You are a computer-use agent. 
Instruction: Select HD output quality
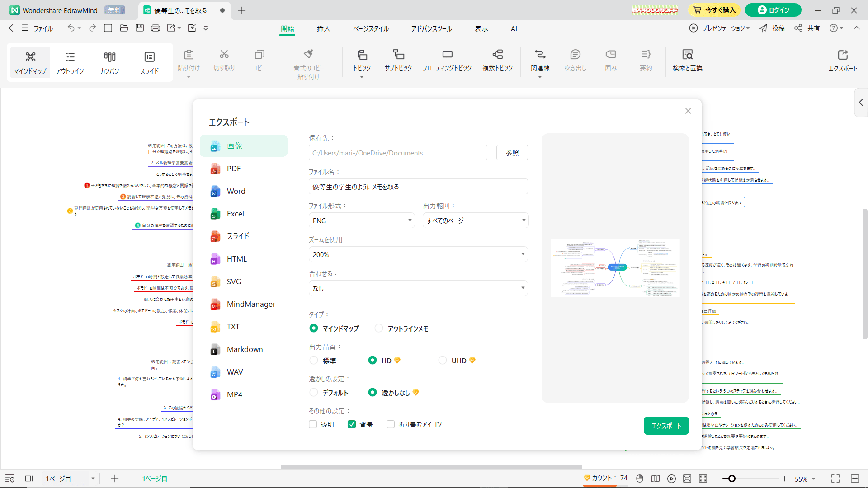[x=373, y=361]
